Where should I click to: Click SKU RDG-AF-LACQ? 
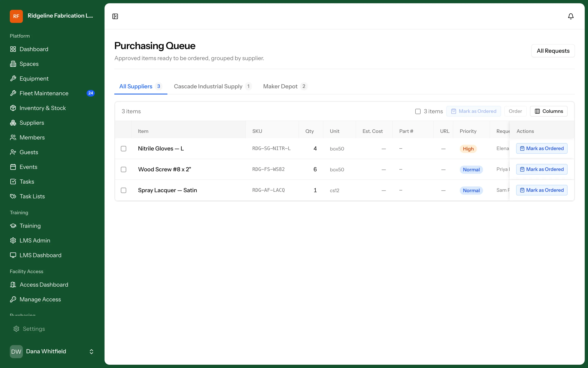tap(268, 190)
